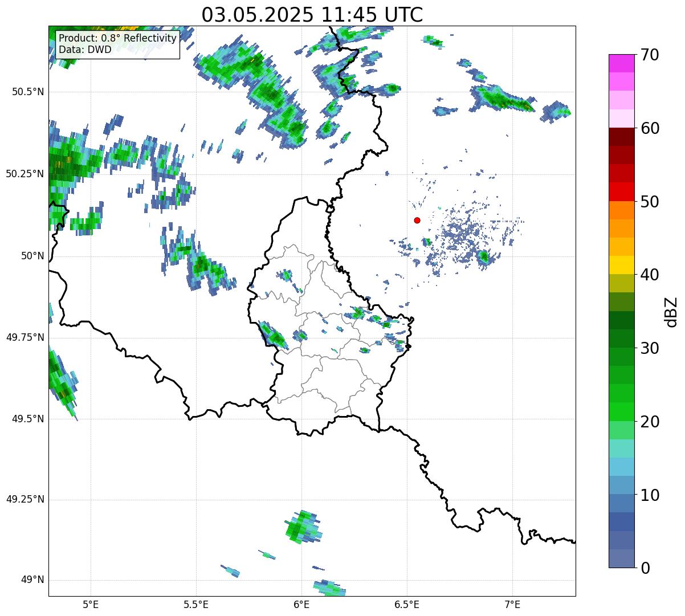
Task: Pick the dark maroon swatch below 60
Action: 621,137
